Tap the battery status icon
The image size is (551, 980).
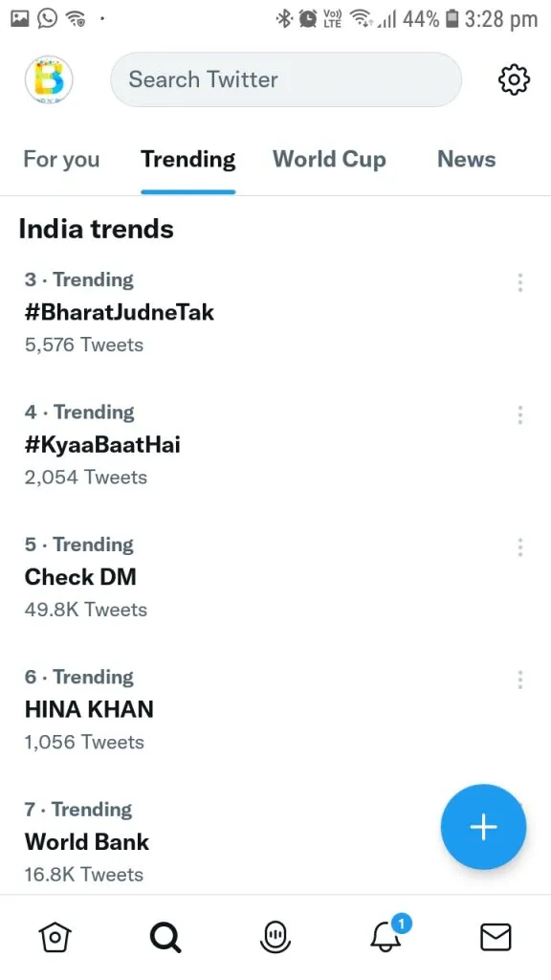(452, 19)
